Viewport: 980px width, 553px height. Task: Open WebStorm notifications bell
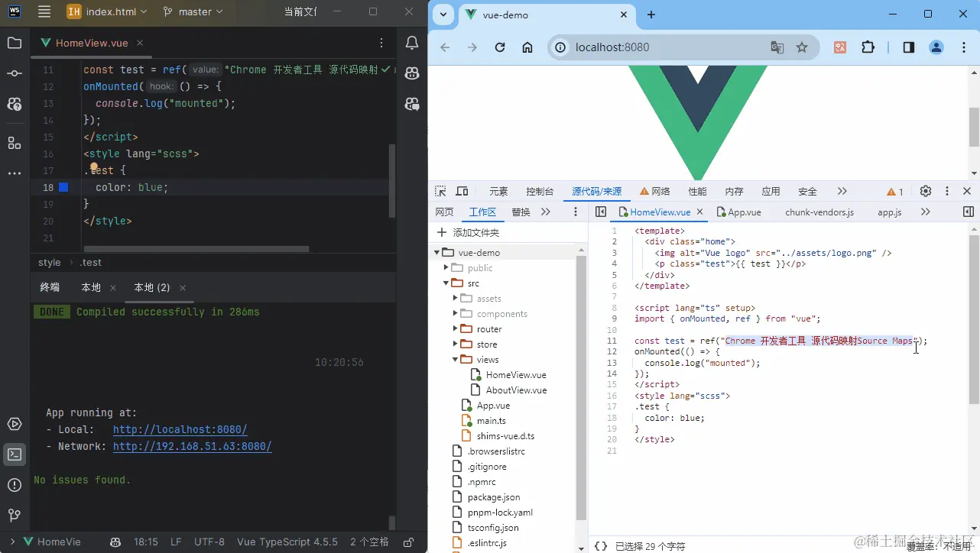(412, 43)
